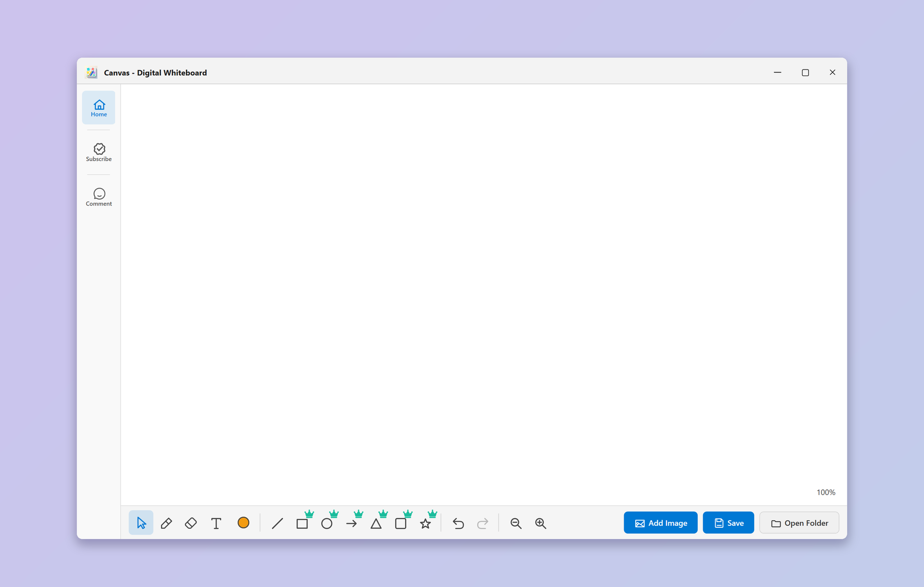The height and width of the screenshot is (587, 924).
Task: Select the triangle shape tool
Action: pyautogui.click(x=376, y=523)
